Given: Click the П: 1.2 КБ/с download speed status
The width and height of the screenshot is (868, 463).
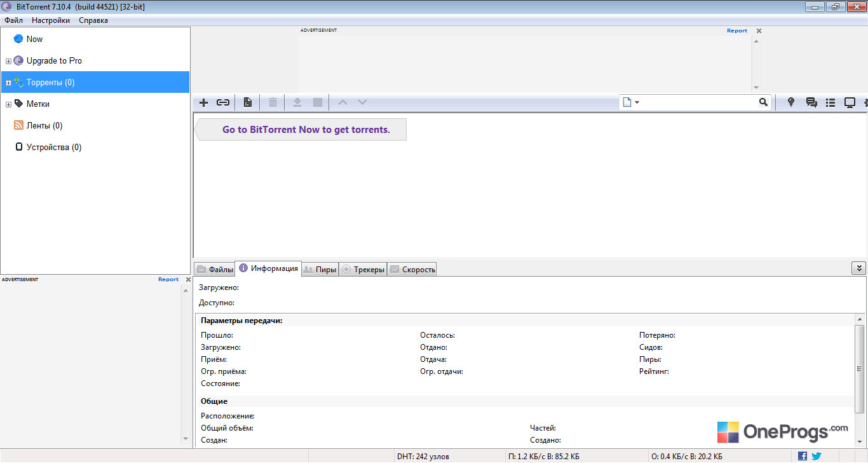Looking at the screenshot, I should click(x=544, y=457).
